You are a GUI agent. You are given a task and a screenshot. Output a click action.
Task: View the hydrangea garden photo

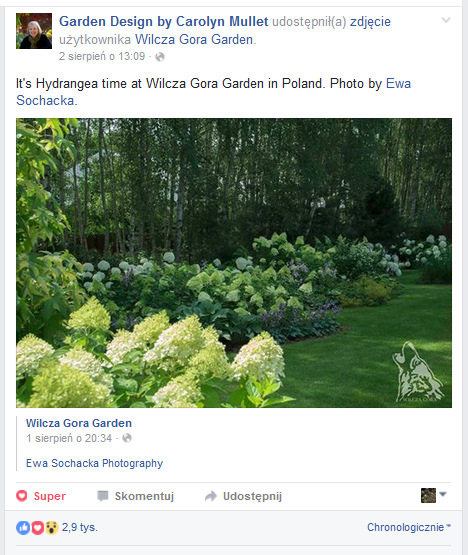(x=234, y=263)
